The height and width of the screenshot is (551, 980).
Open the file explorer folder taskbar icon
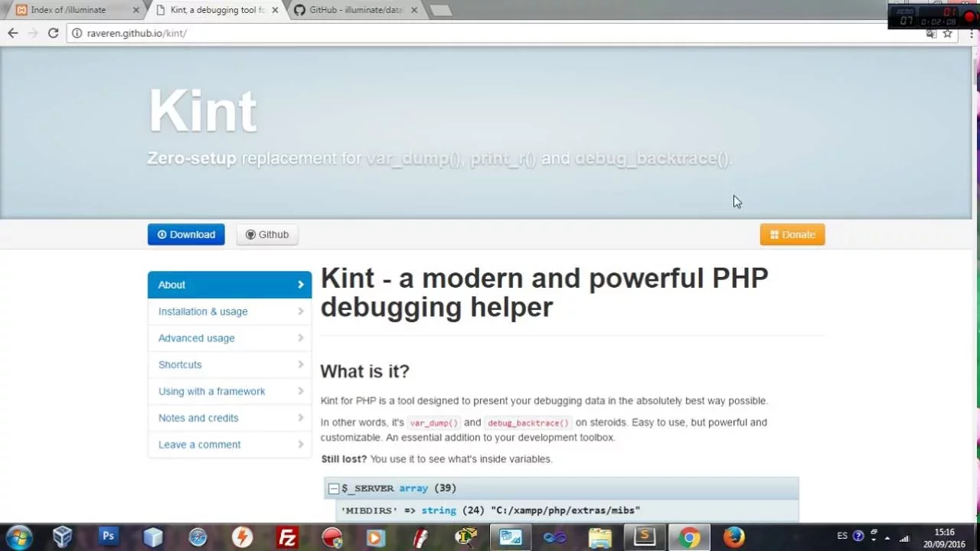point(599,537)
